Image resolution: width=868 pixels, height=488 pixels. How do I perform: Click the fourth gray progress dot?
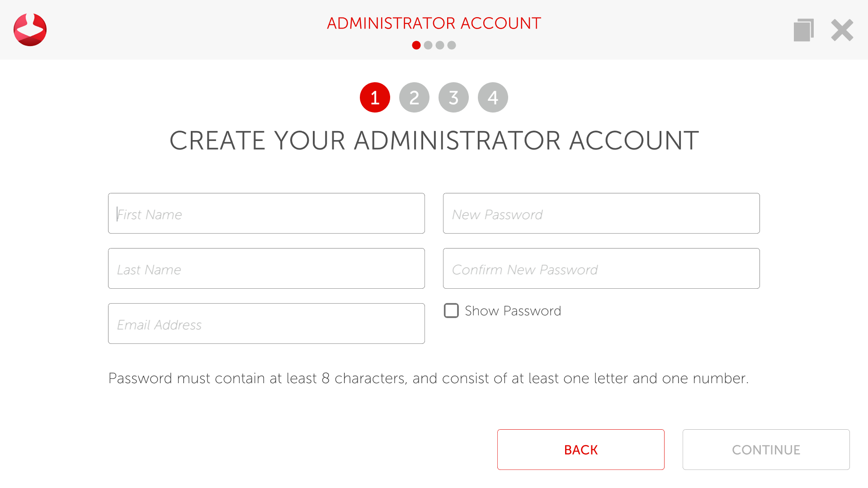click(452, 45)
